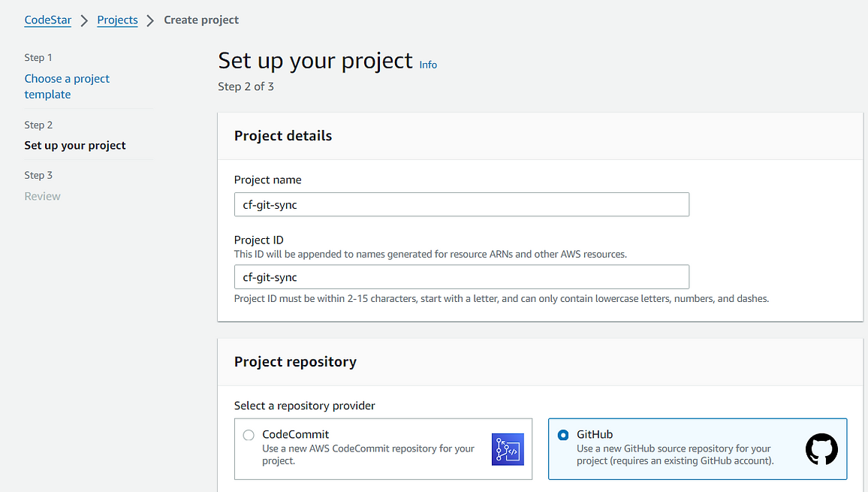Click the Step 3 sidebar label

(38, 175)
